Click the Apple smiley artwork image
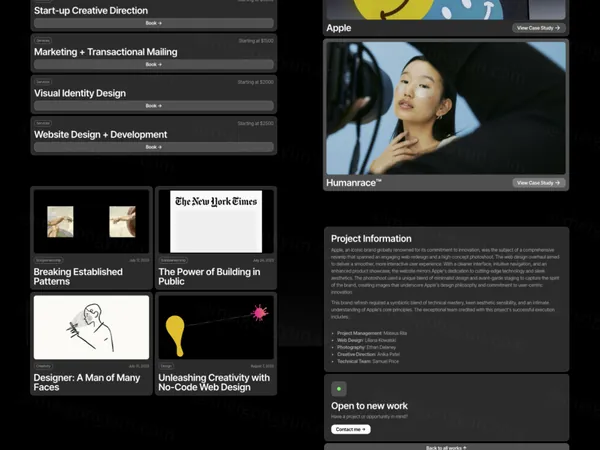The width and height of the screenshot is (600, 450). (x=446, y=9)
